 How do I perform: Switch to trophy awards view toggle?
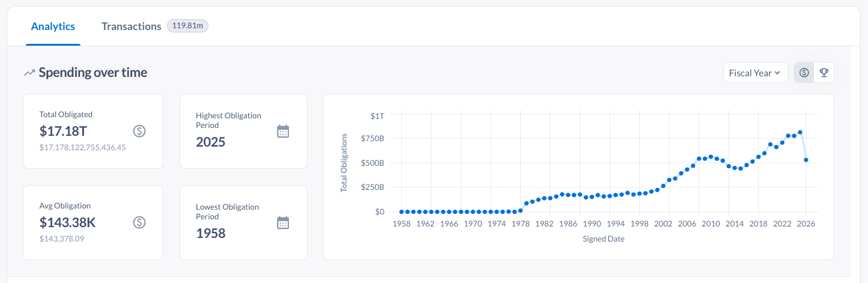tap(824, 73)
